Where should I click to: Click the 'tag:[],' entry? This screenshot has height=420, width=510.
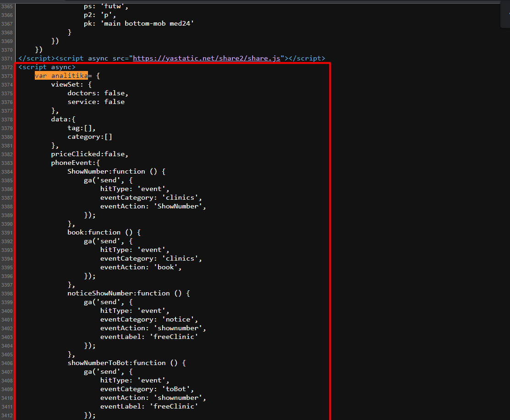tap(81, 128)
